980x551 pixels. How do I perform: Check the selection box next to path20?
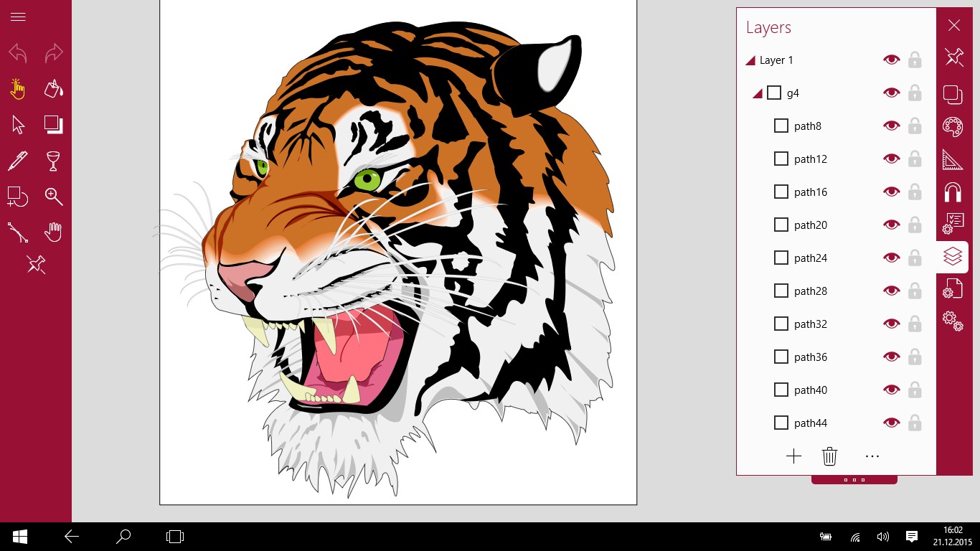tap(781, 225)
